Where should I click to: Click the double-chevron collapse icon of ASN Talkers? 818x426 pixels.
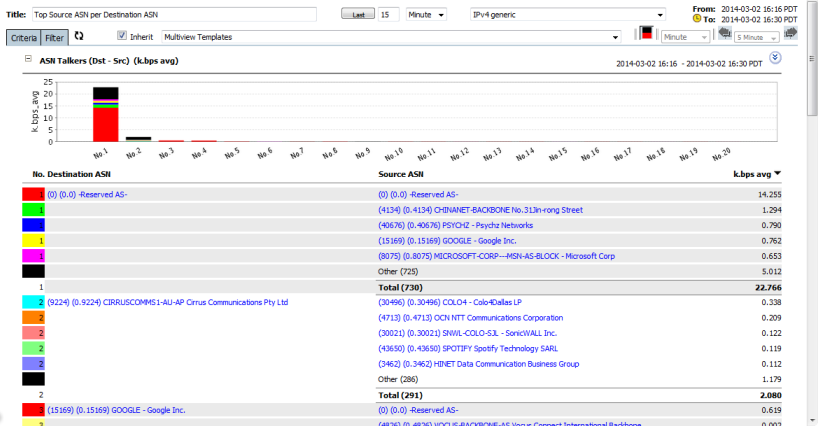775,58
